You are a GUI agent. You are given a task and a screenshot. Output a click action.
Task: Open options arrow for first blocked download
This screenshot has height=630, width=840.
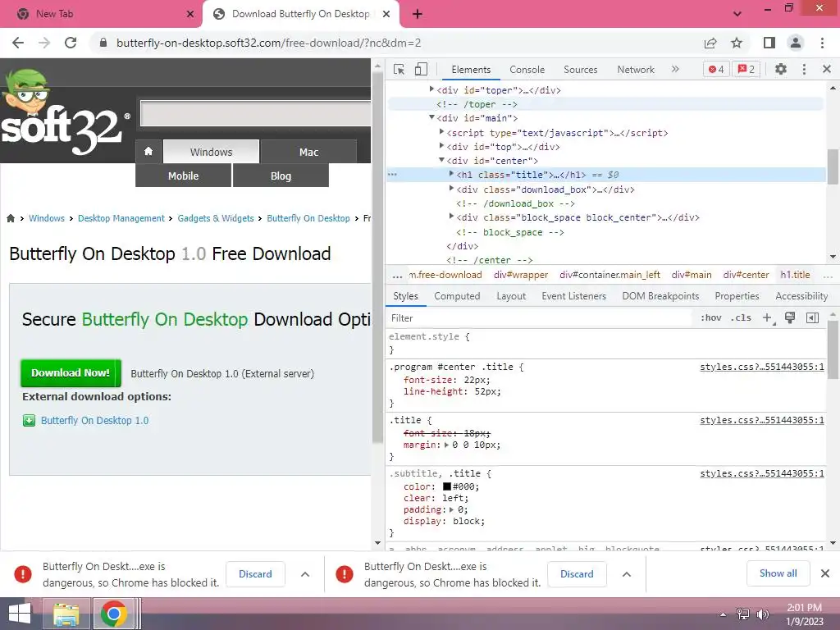305,574
